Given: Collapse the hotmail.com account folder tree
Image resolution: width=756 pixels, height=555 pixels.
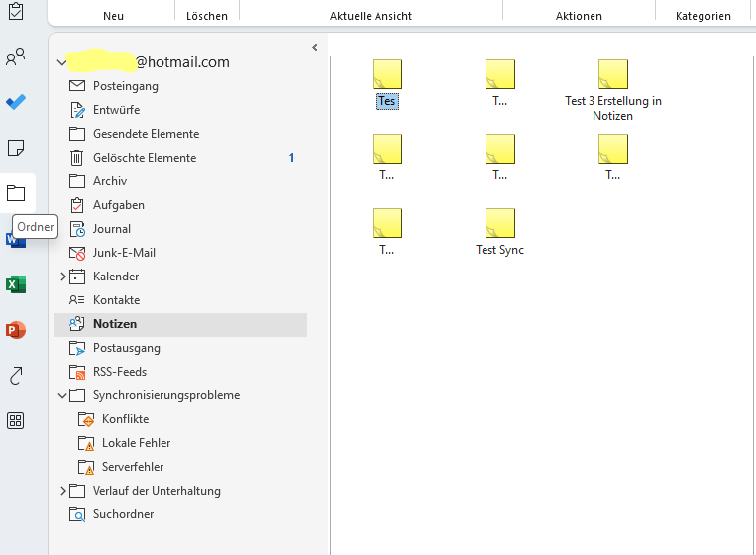Looking at the screenshot, I should point(62,62).
